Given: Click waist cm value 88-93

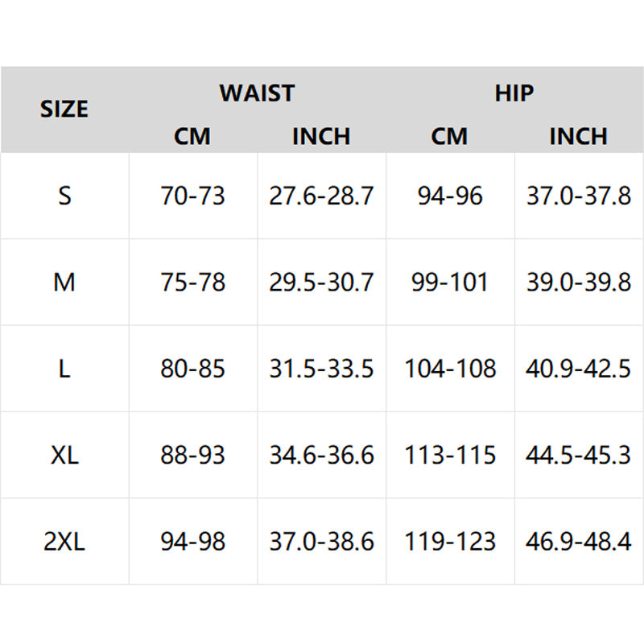Looking at the screenshot, I should pyautogui.click(x=192, y=455).
